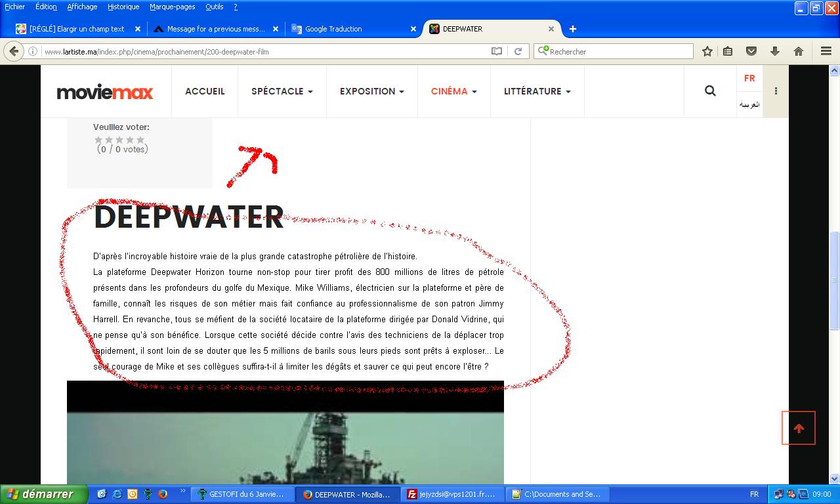Rate the film one star
The image size is (840, 504).
pyautogui.click(x=98, y=140)
